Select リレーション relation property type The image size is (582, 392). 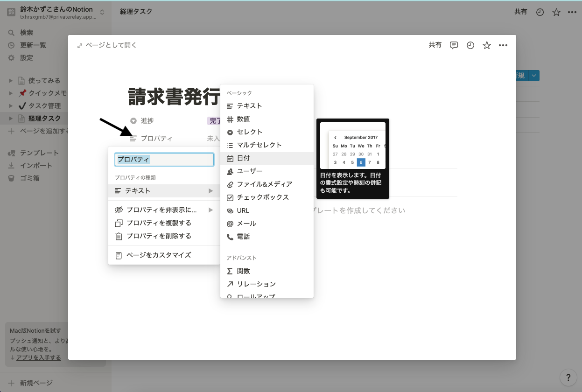(267, 284)
